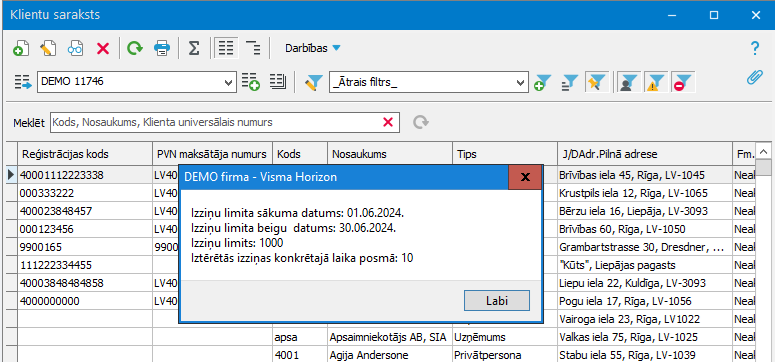Add a new filter with funnel plus icon

[543, 82]
